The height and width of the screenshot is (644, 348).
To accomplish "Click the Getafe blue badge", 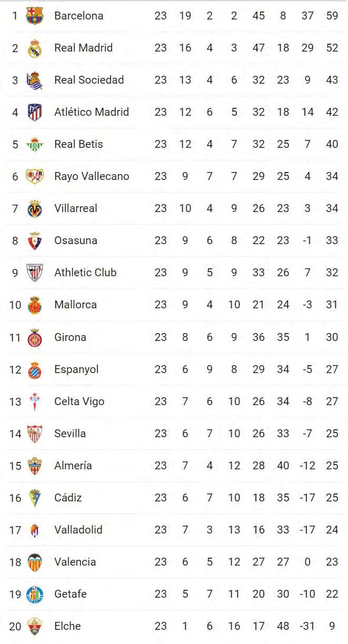I will click(35, 594).
